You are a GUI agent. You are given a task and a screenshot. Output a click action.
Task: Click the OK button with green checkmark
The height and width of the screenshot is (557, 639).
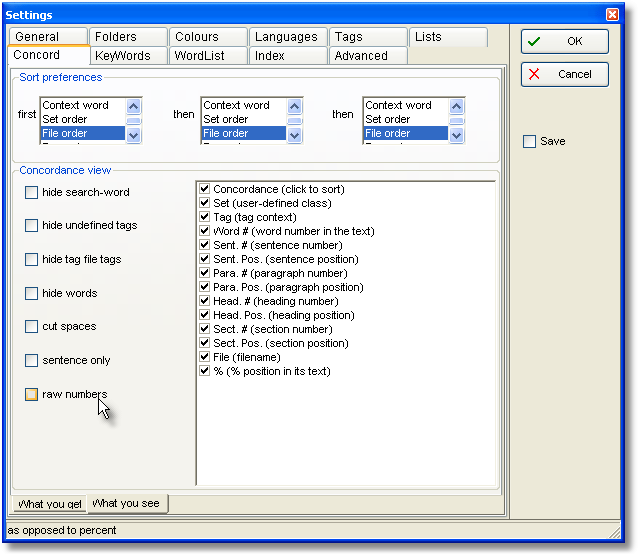point(564,41)
